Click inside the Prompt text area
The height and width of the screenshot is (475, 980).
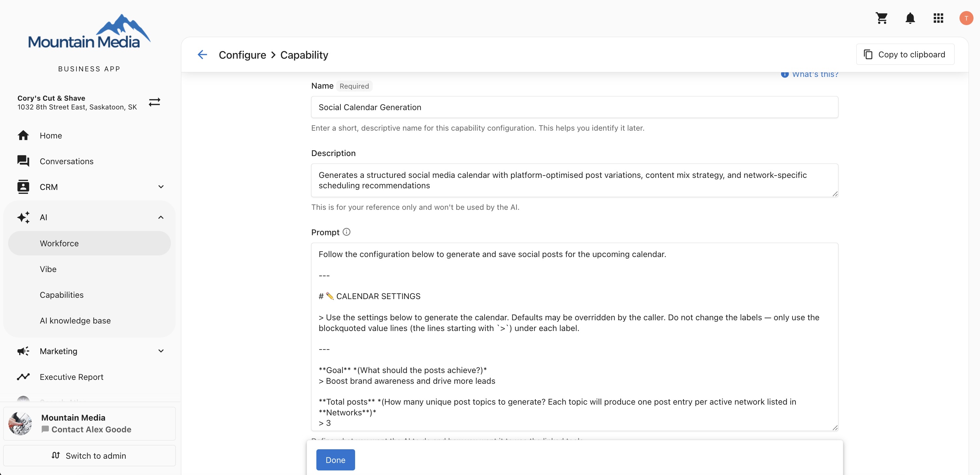coord(574,337)
